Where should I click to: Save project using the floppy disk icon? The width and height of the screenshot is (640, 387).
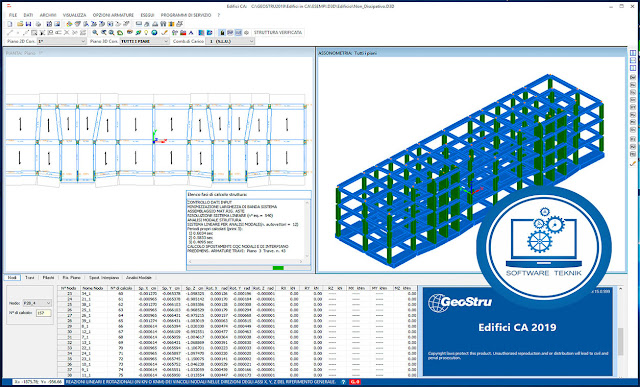29,24
